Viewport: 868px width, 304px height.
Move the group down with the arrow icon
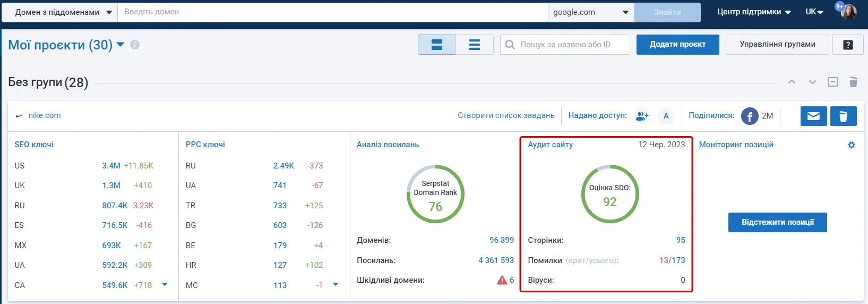812,82
